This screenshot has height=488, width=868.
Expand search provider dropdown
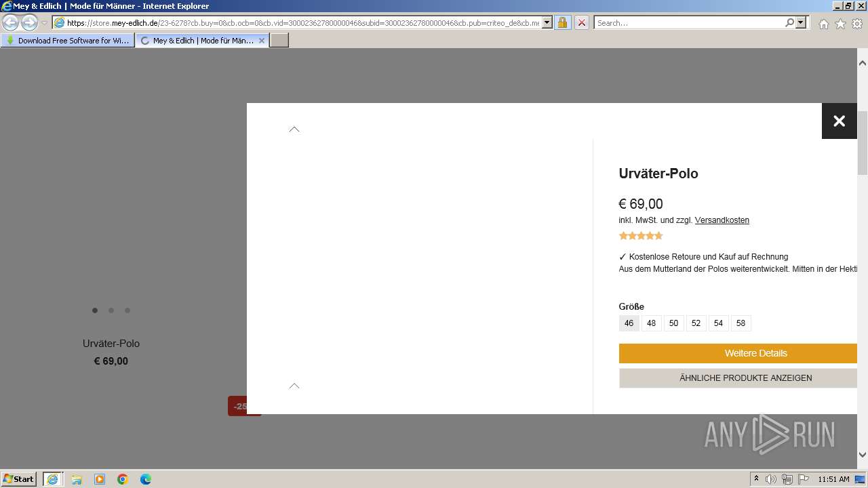point(801,22)
